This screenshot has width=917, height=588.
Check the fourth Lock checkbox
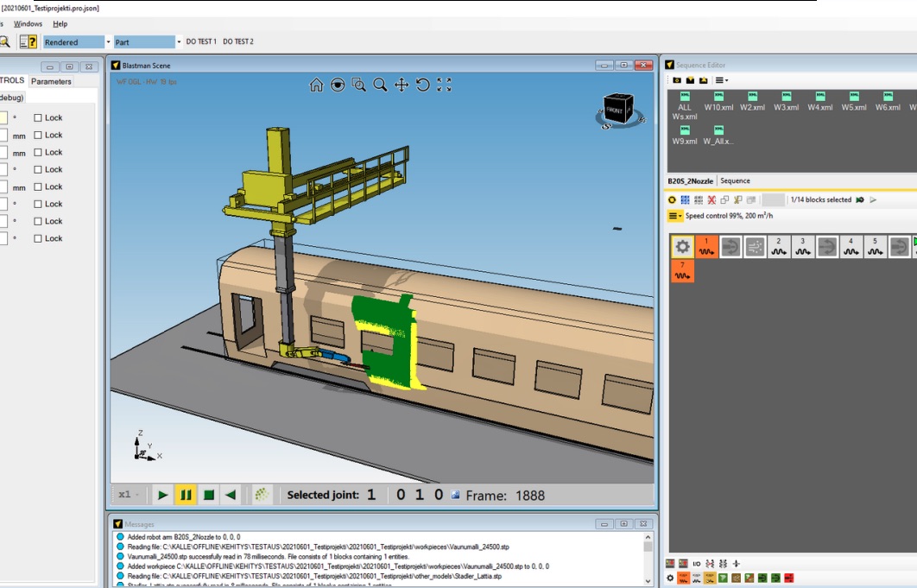click(x=38, y=170)
